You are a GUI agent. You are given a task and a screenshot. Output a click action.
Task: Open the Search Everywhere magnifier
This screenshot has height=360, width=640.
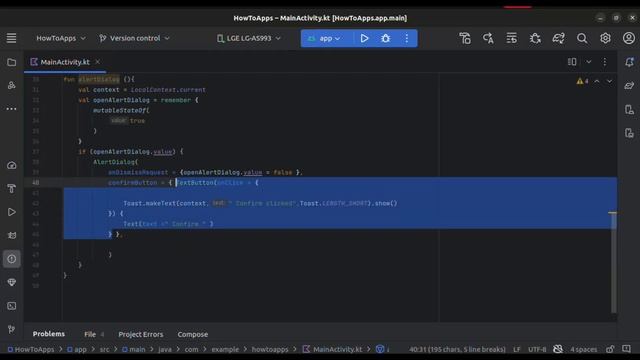(x=582, y=38)
